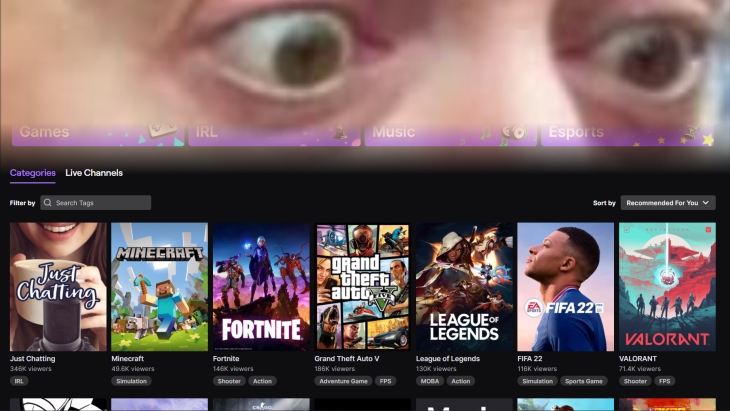Click the Grand Theft Auto V title link
The width and height of the screenshot is (730, 411).
tap(347, 358)
